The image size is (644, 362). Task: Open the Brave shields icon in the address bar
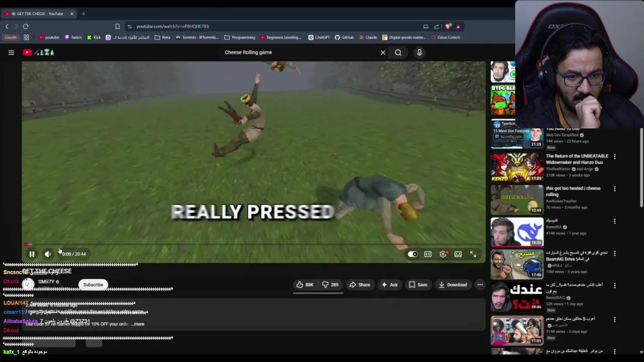click(448, 26)
